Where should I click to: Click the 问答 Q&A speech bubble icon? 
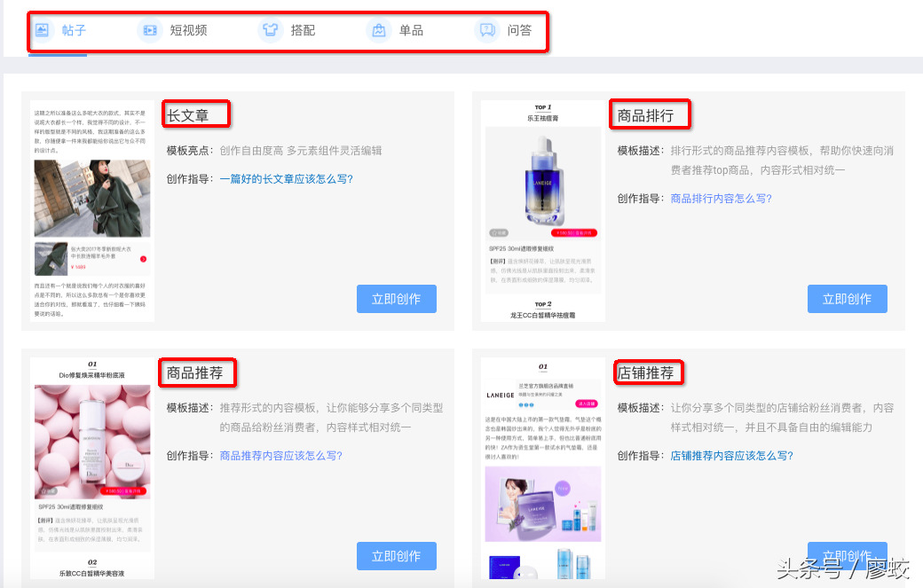pyautogui.click(x=486, y=29)
